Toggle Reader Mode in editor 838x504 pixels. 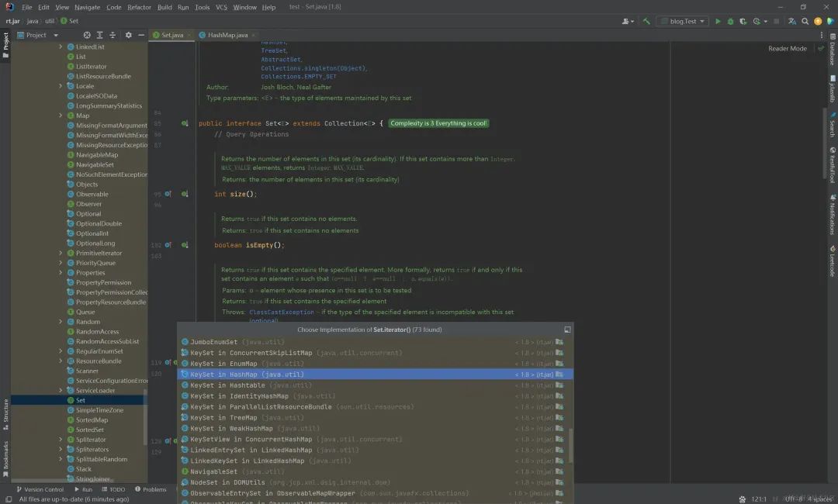787,48
